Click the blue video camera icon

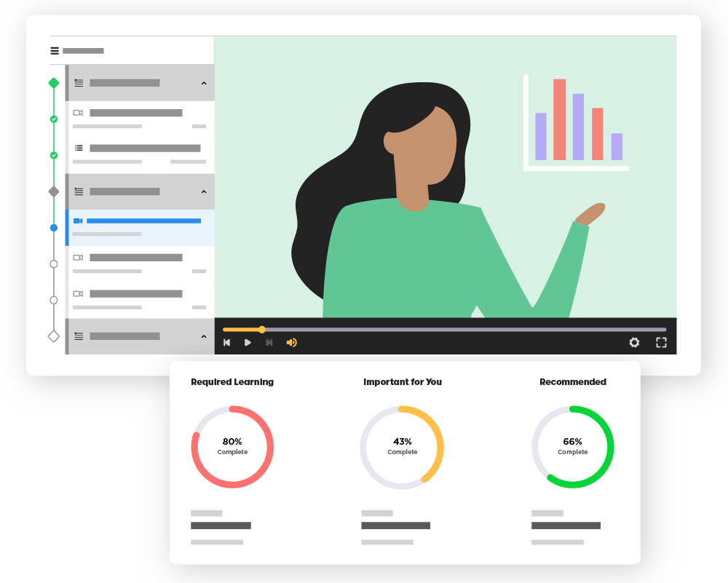(x=78, y=221)
